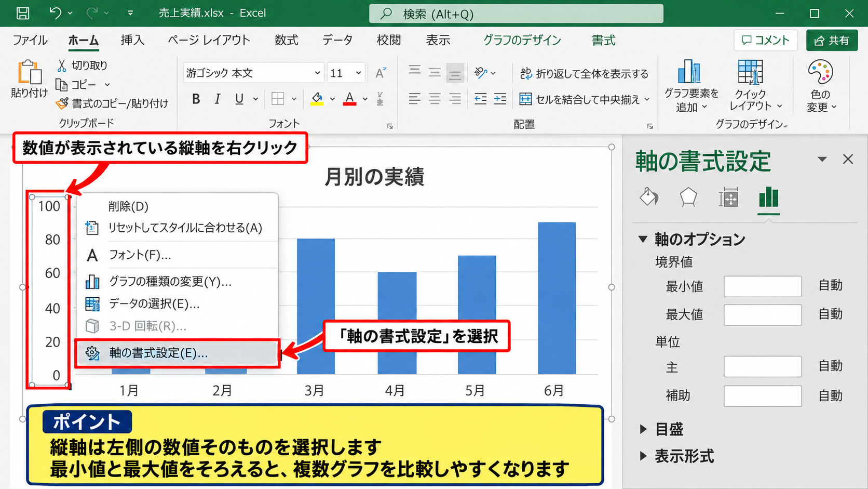Screen dimensions: 868x489
Task: Open 色の変更 color palette menu
Action: [821, 86]
